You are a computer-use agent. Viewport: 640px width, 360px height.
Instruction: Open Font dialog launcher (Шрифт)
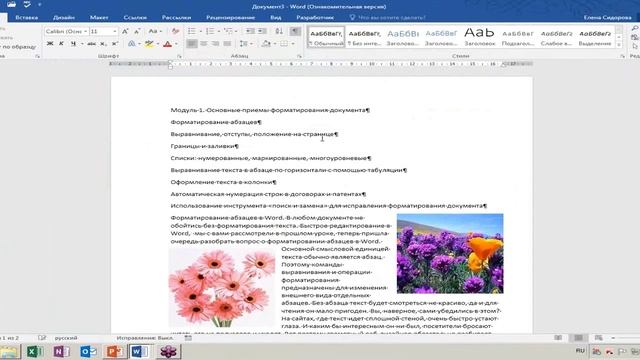pyautogui.click(x=179, y=56)
